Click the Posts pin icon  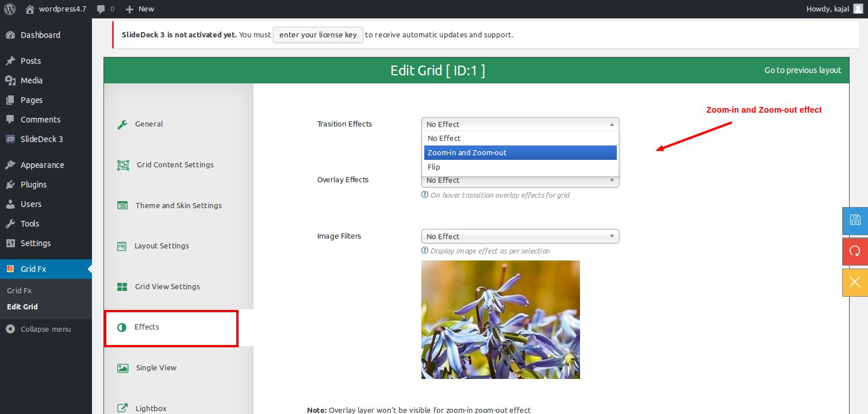[x=10, y=61]
